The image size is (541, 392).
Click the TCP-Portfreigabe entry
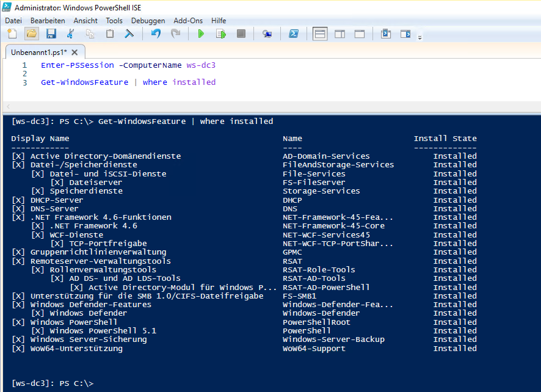click(108, 244)
